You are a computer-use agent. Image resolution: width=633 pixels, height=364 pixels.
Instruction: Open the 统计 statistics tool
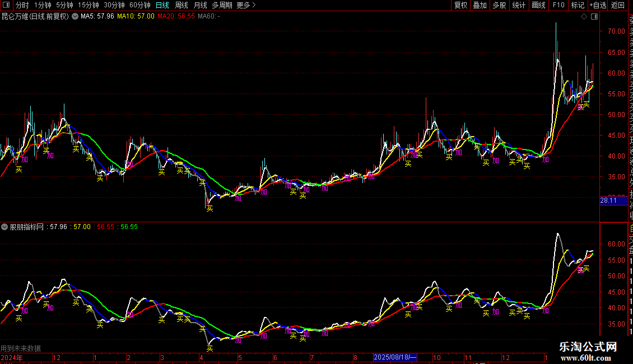tap(519, 5)
